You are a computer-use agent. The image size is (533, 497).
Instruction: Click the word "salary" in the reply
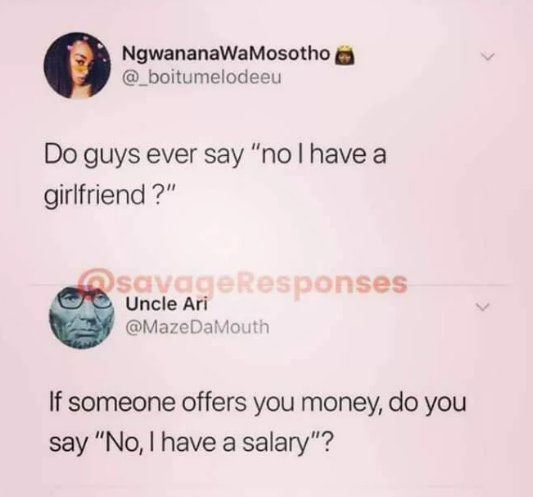coord(275,444)
